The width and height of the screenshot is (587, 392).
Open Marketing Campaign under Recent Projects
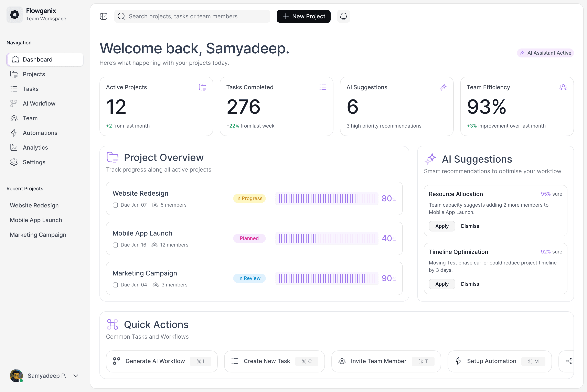click(x=38, y=235)
